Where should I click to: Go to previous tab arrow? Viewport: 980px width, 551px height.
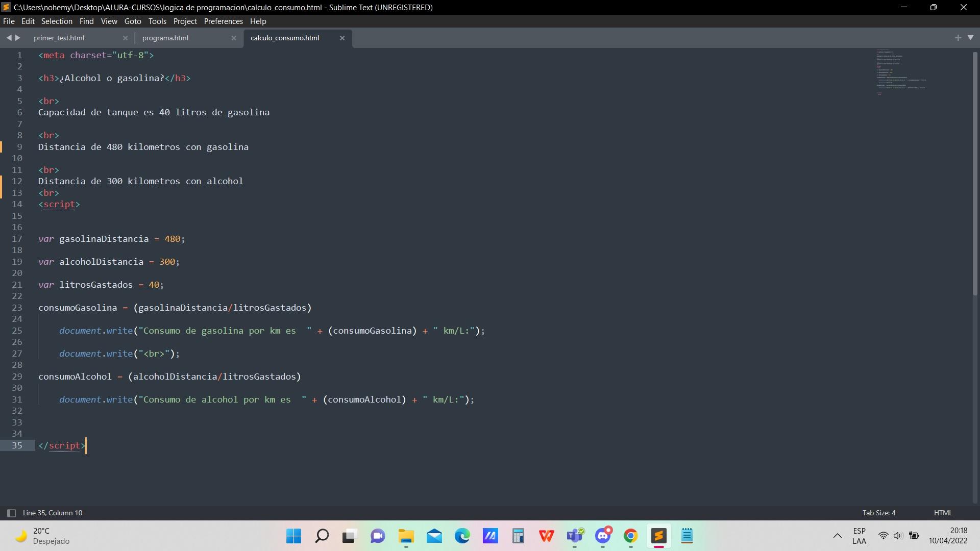click(9, 38)
